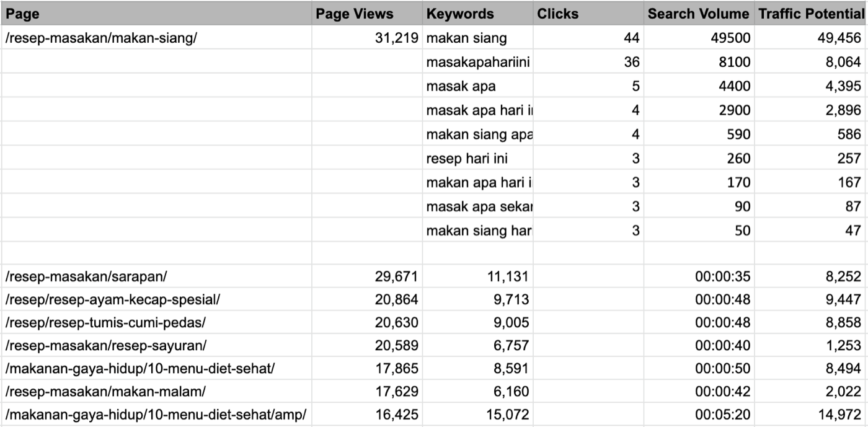The width and height of the screenshot is (868, 427).
Task: Click page views cell 29,671
Action: [x=367, y=276]
